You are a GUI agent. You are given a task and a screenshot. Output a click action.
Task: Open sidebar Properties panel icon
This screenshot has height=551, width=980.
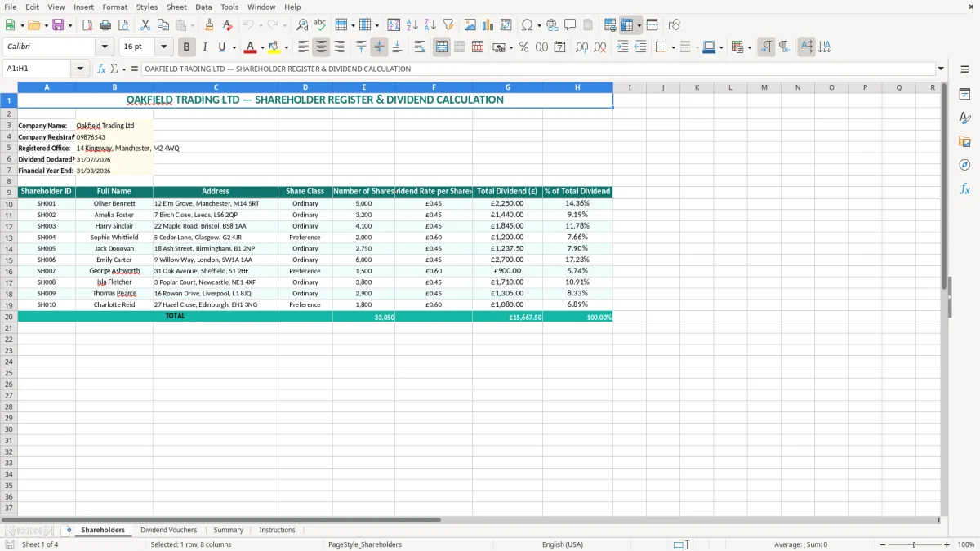(964, 95)
